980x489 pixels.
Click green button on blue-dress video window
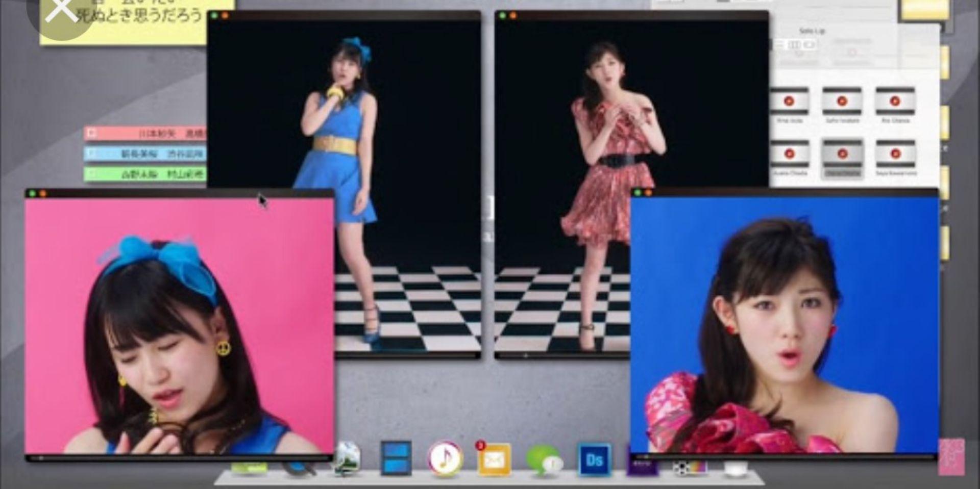click(214, 16)
